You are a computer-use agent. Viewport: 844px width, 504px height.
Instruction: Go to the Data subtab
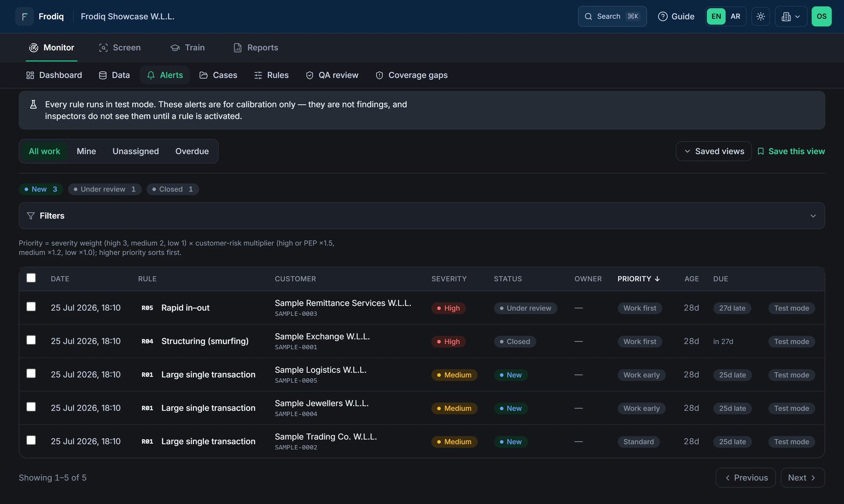[114, 75]
